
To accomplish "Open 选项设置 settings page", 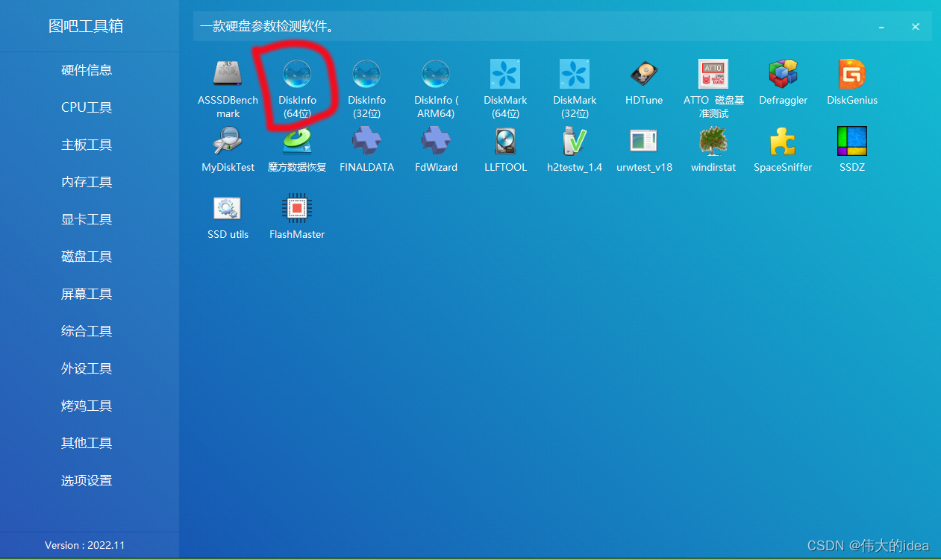I will 87,480.
